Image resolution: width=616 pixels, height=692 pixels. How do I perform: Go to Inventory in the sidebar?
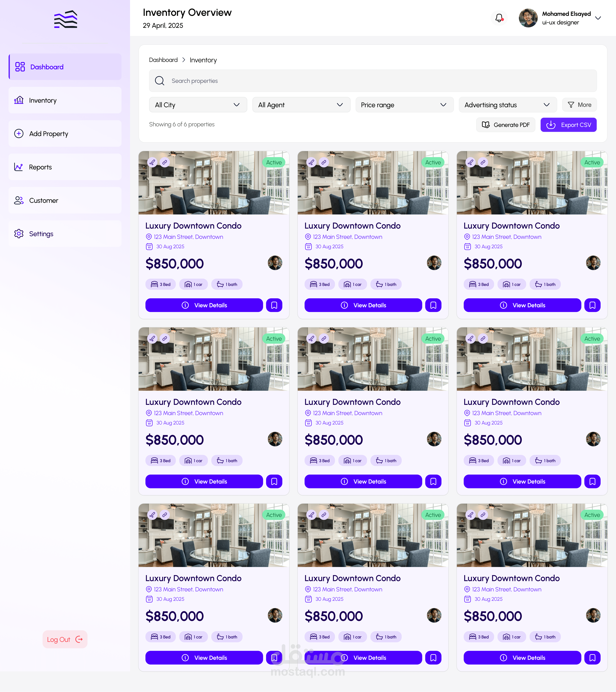(65, 100)
